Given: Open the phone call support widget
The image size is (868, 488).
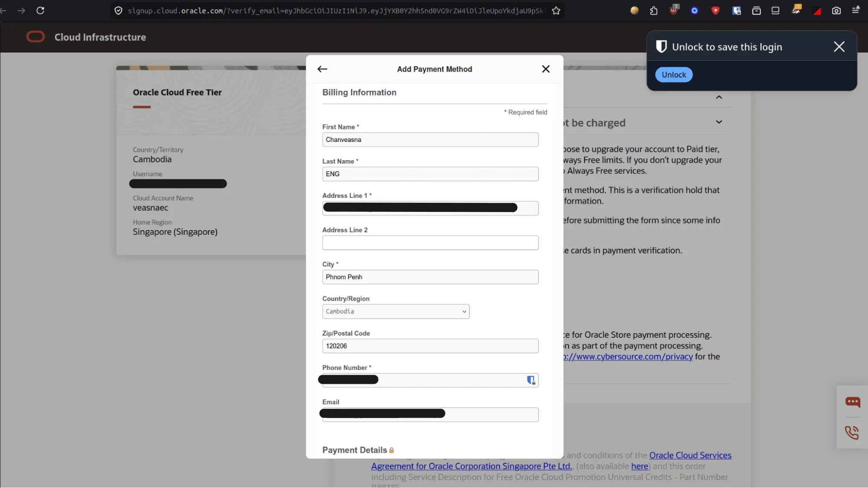Looking at the screenshot, I should pyautogui.click(x=851, y=432).
